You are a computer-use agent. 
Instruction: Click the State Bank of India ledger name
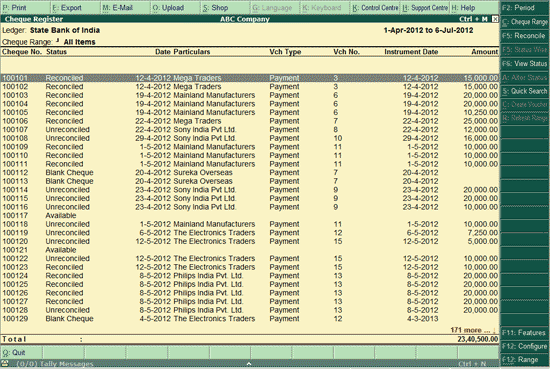(x=65, y=30)
